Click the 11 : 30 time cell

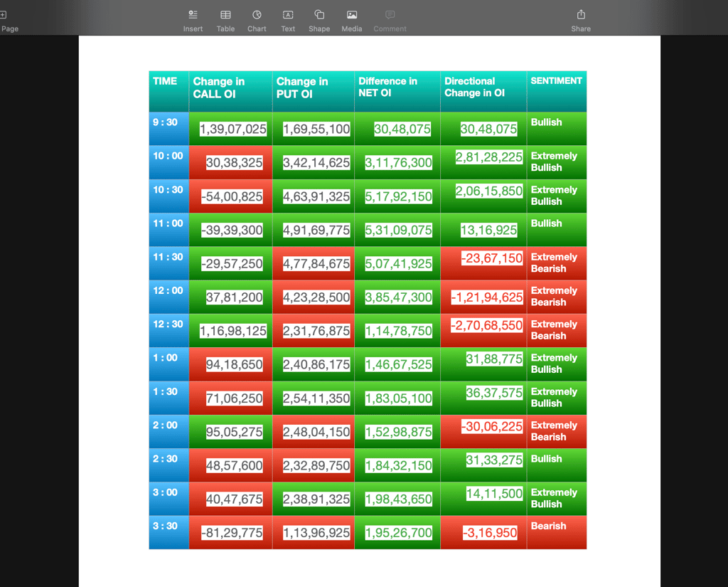click(x=169, y=263)
